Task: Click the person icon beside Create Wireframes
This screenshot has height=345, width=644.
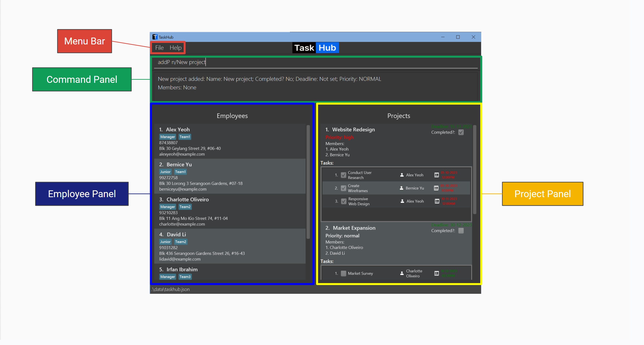Action: point(401,188)
